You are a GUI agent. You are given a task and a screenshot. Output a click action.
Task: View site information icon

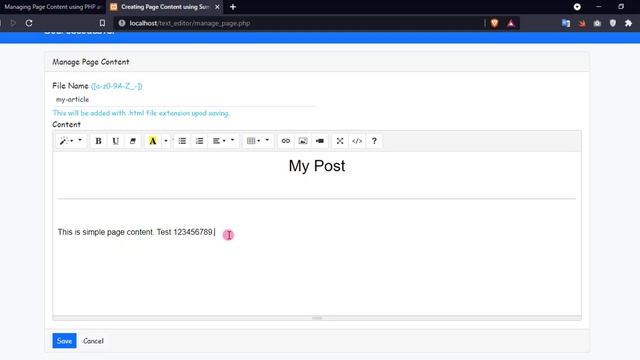pyautogui.click(x=122, y=23)
